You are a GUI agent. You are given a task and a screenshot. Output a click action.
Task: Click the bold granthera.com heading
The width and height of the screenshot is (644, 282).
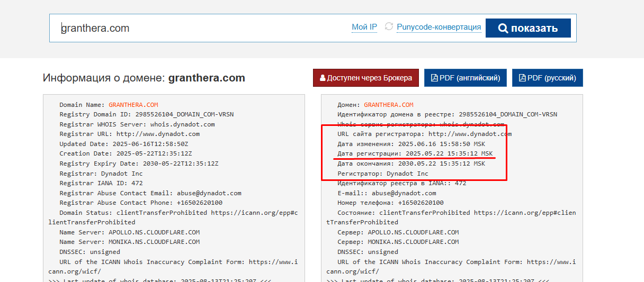[207, 78]
